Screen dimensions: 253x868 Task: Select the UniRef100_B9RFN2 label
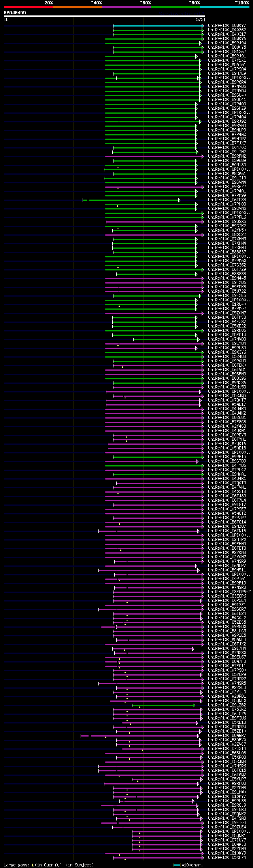click(x=227, y=156)
